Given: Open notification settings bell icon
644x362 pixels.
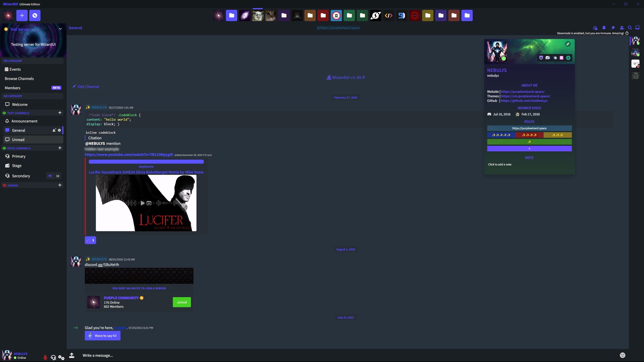Looking at the screenshot, I should (604, 28).
